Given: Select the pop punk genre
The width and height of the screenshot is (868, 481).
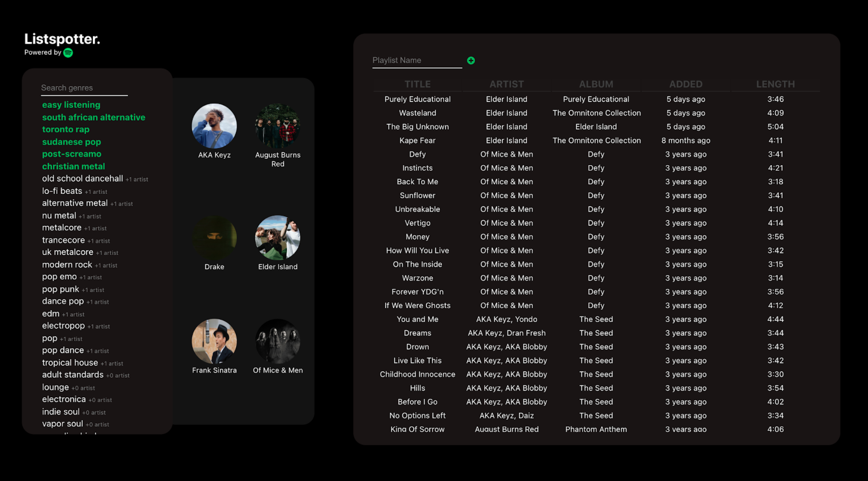Looking at the screenshot, I should point(61,289).
